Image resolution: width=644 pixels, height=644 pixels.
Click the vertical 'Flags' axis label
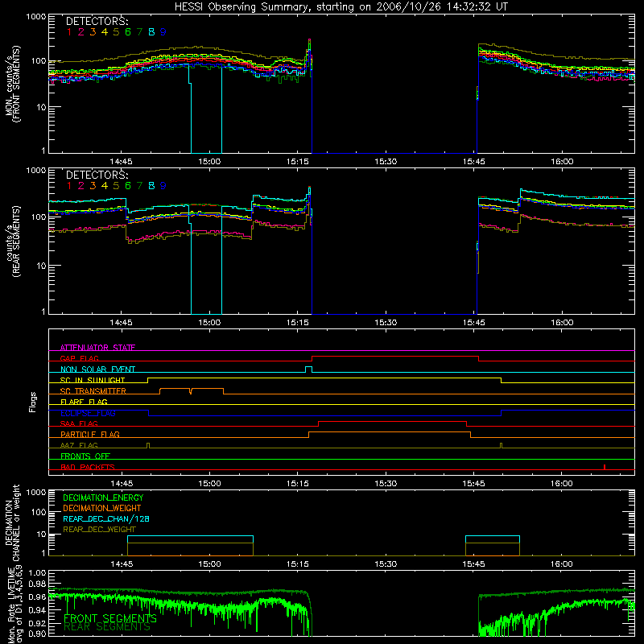click(33, 402)
